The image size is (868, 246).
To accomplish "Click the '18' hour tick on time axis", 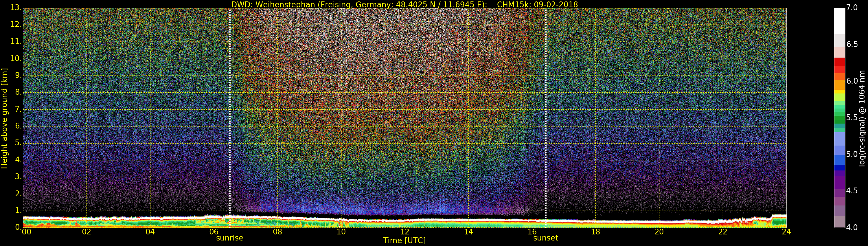I will click(x=595, y=232).
